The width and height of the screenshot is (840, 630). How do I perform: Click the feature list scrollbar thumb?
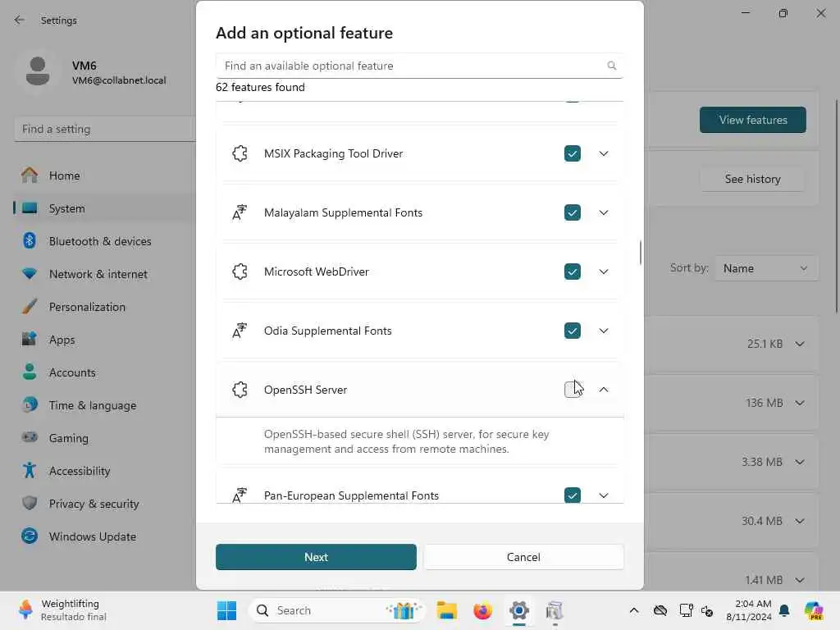click(x=640, y=253)
